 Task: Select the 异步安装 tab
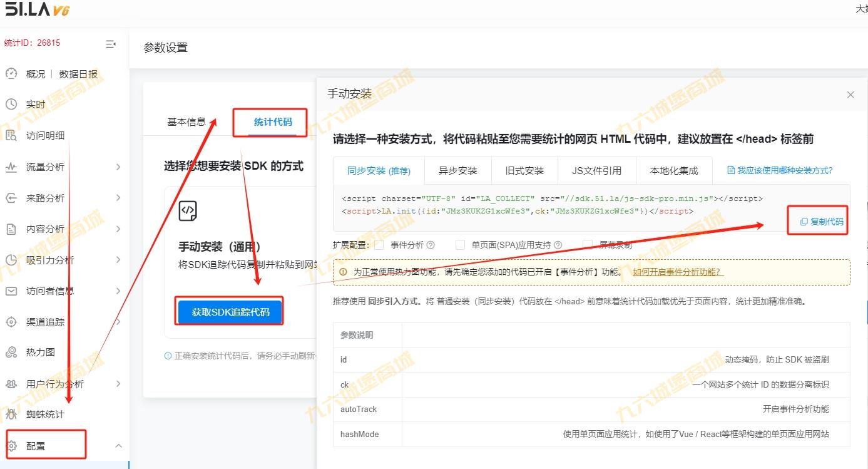[458, 170]
